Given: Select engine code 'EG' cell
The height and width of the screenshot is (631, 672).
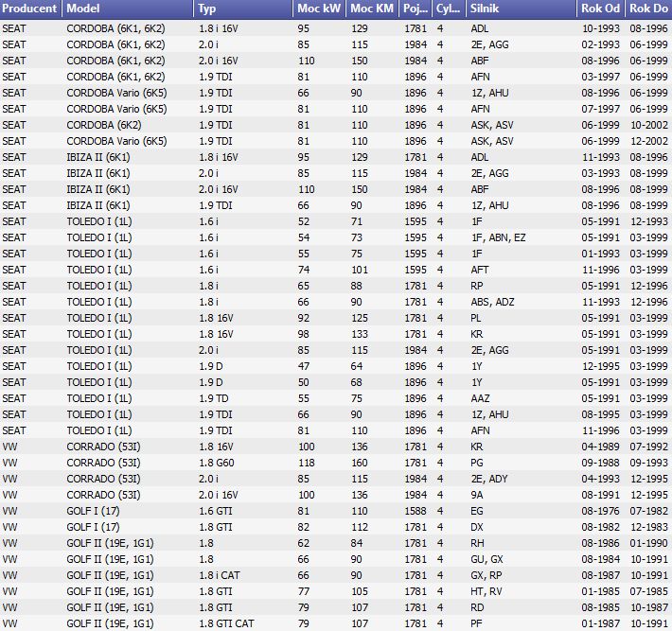Looking at the screenshot, I should coord(477,511).
